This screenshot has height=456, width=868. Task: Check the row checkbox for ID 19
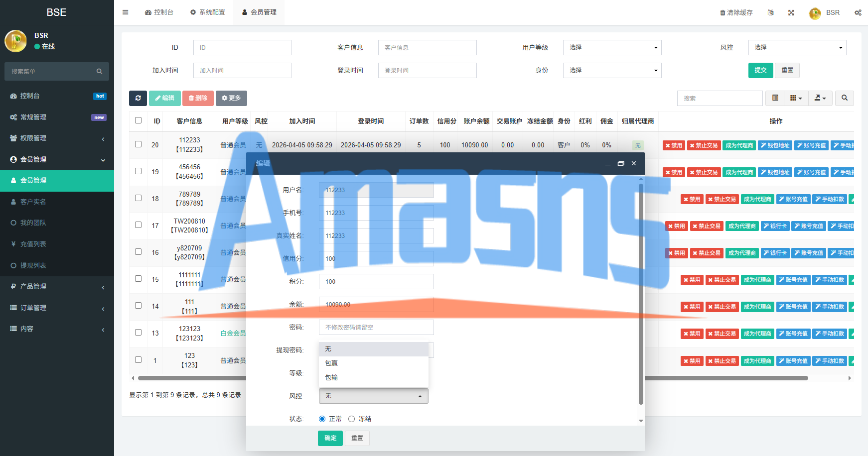pos(139,171)
